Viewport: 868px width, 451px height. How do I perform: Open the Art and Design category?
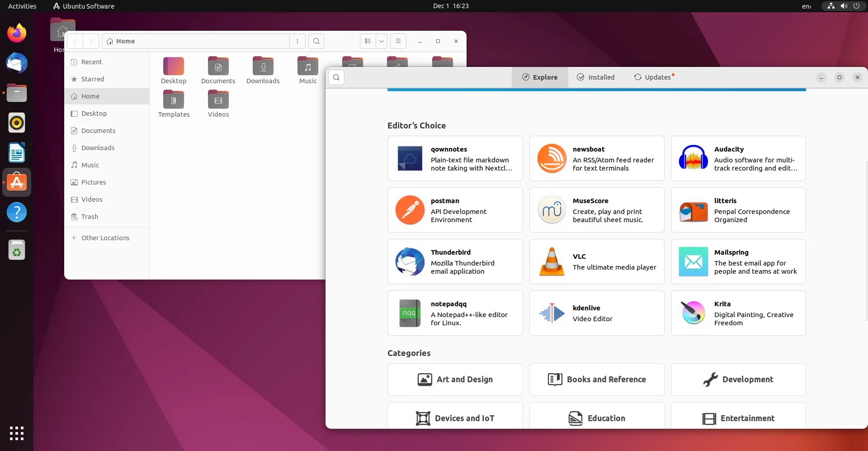(455, 380)
